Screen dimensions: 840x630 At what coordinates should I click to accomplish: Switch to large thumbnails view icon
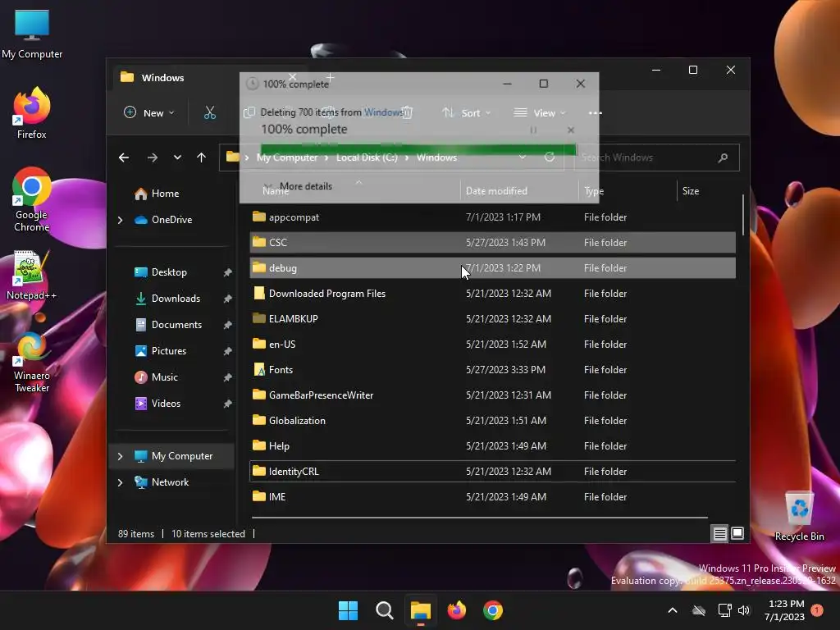coord(737,533)
